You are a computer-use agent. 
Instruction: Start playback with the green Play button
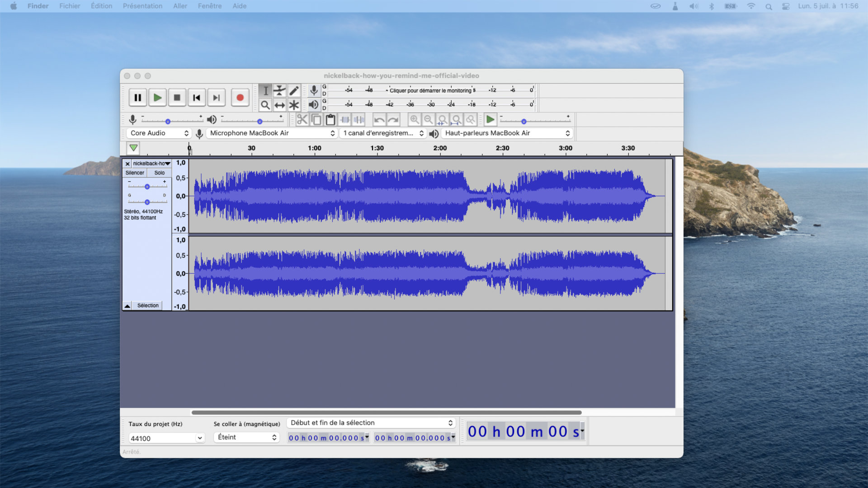click(157, 98)
